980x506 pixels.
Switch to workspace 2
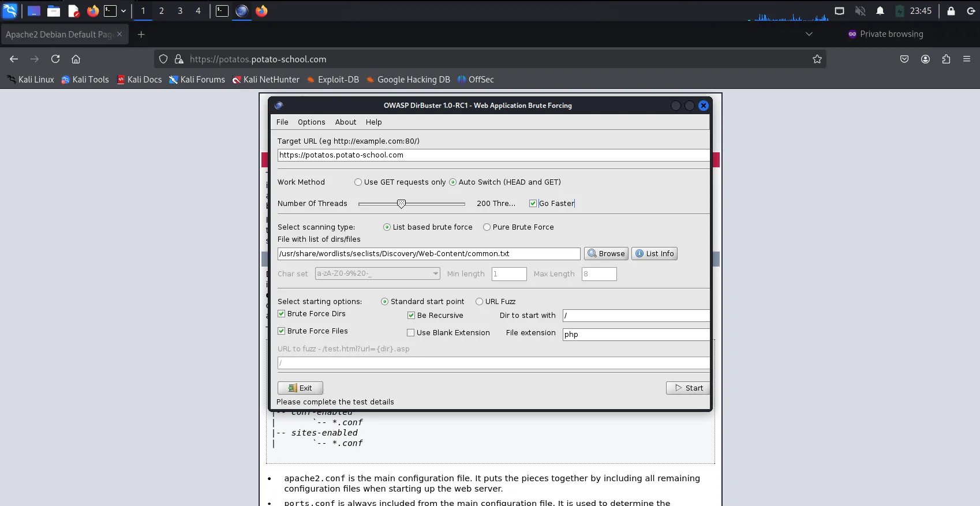(162, 11)
